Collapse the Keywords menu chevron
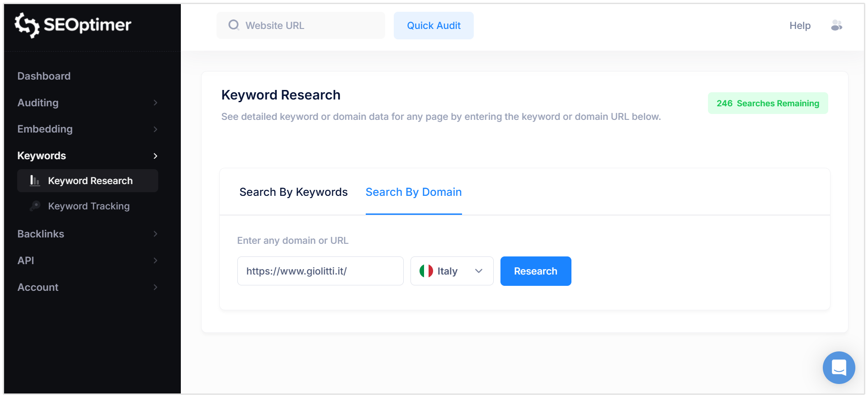Screen dimensions: 868x398 [156, 156]
